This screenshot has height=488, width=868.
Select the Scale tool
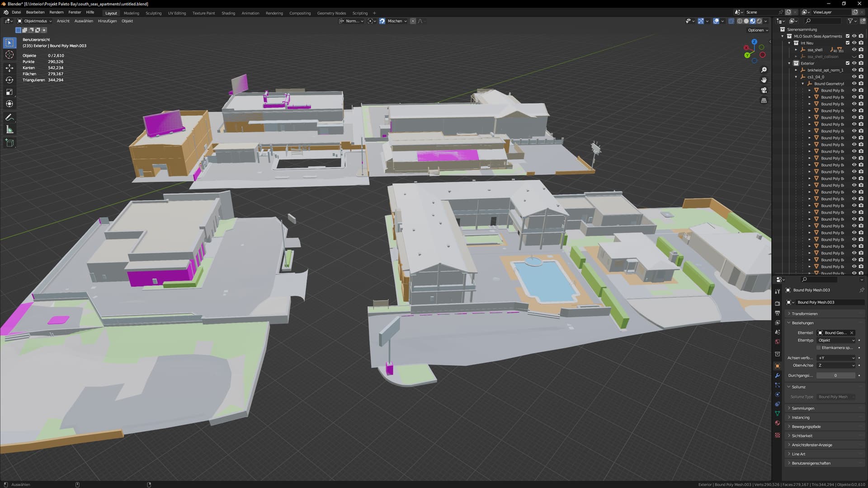point(9,92)
